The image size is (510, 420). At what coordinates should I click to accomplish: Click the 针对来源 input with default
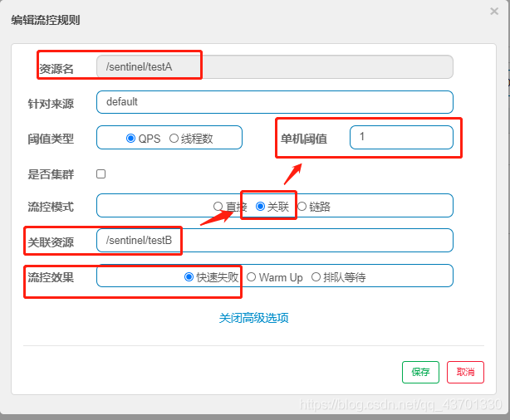click(274, 102)
